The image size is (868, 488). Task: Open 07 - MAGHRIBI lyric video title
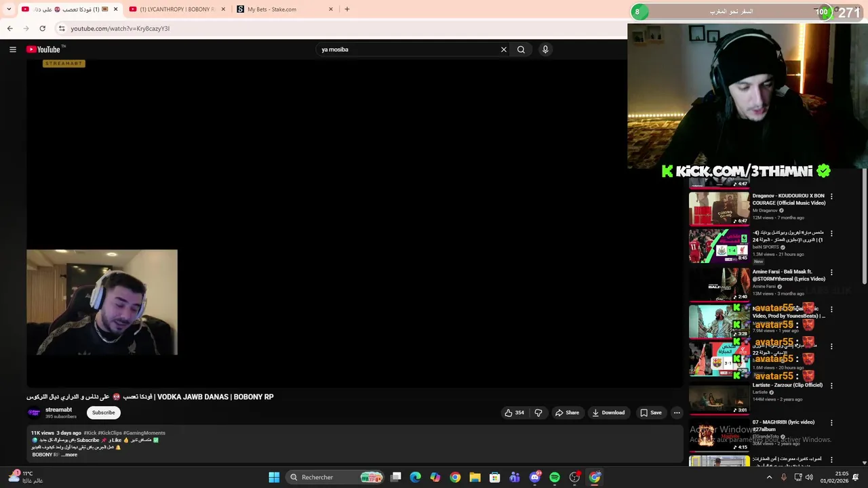point(783,426)
